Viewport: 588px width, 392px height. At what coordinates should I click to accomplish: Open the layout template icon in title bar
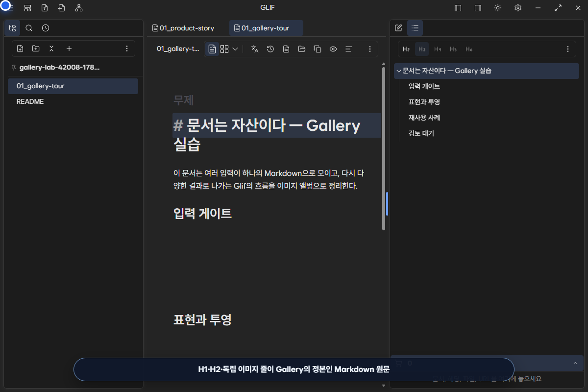click(x=28, y=8)
